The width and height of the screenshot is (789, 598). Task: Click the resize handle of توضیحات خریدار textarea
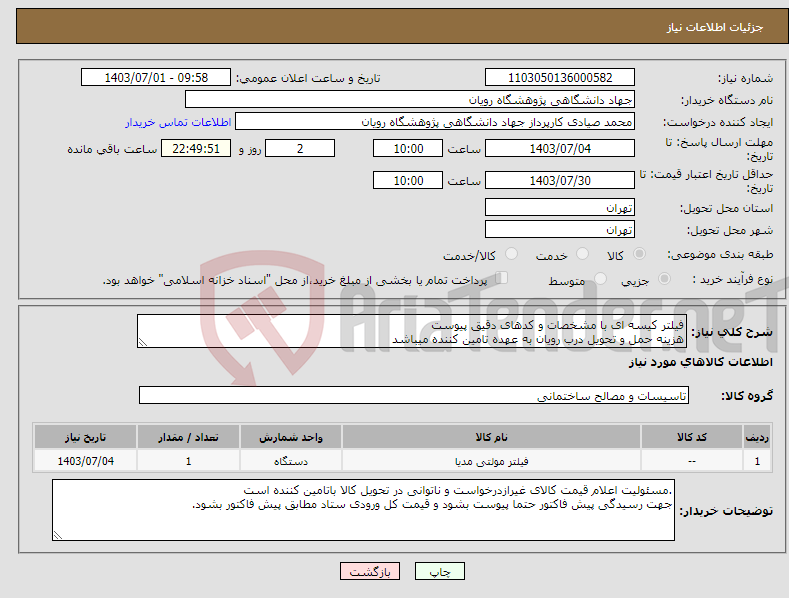point(58,535)
